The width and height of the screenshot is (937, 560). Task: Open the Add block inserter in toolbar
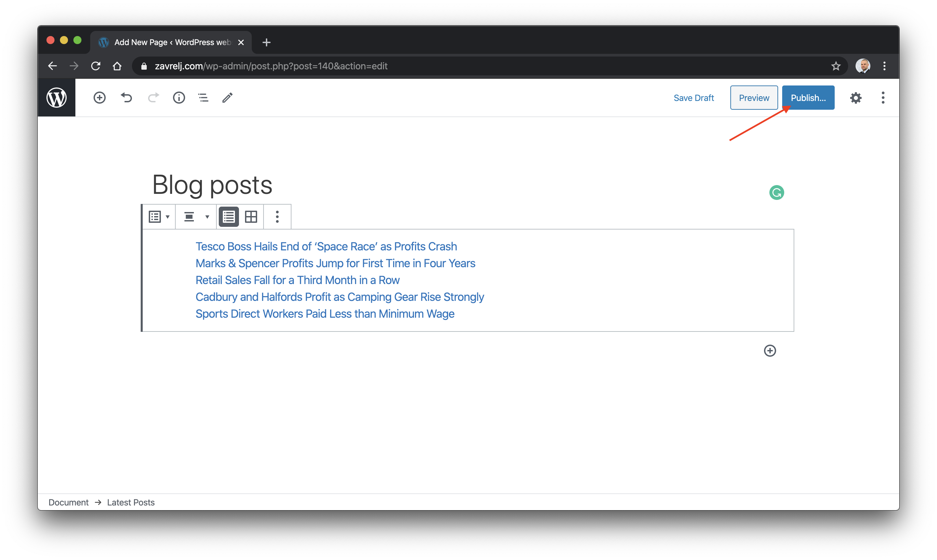pyautogui.click(x=99, y=98)
